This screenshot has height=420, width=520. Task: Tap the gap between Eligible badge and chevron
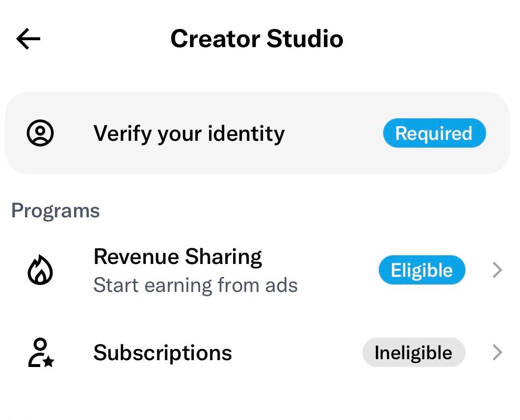[x=478, y=270]
